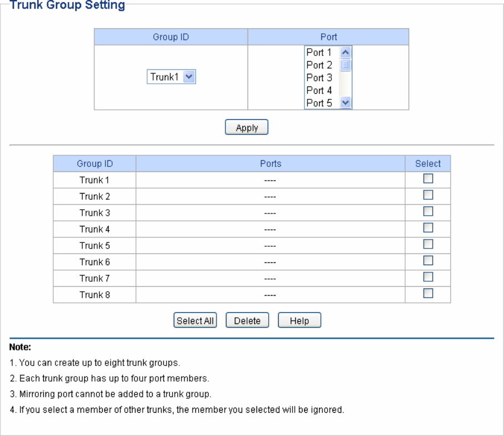This screenshot has width=504, height=436.
Task: Select Port 5 in the port list
Action: coord(319,103)
